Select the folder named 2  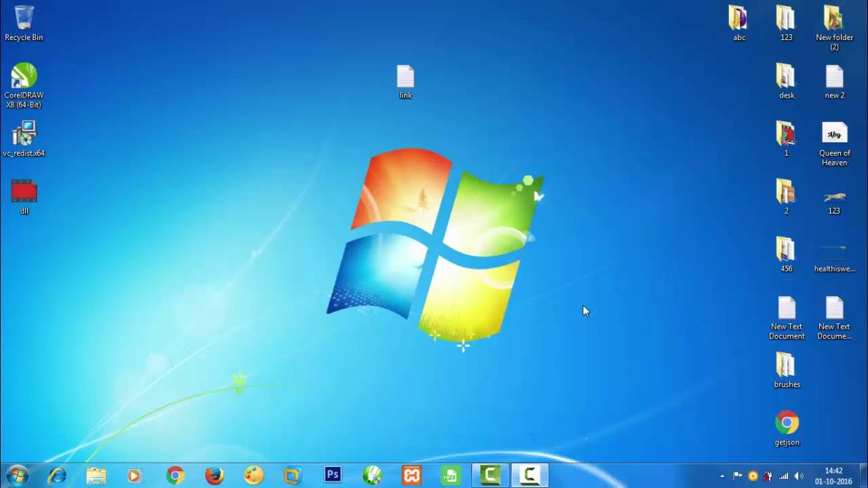[x=786, y=197]
